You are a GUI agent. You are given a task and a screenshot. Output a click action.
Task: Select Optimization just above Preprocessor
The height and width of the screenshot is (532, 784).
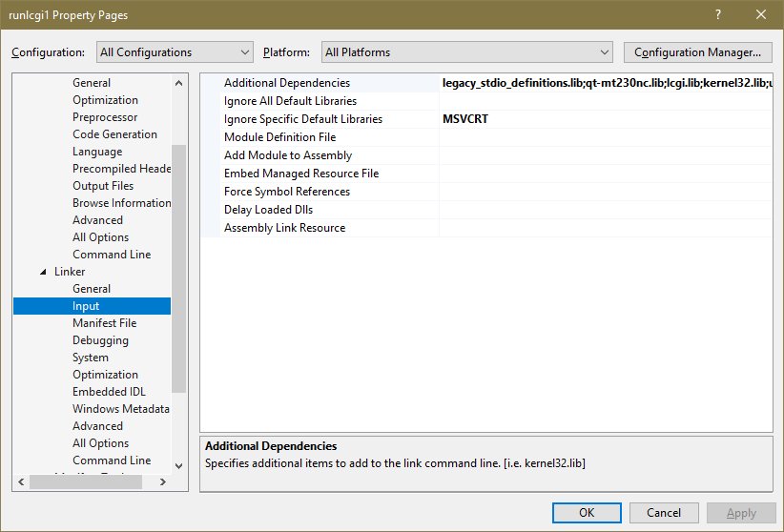coord(105,100)
